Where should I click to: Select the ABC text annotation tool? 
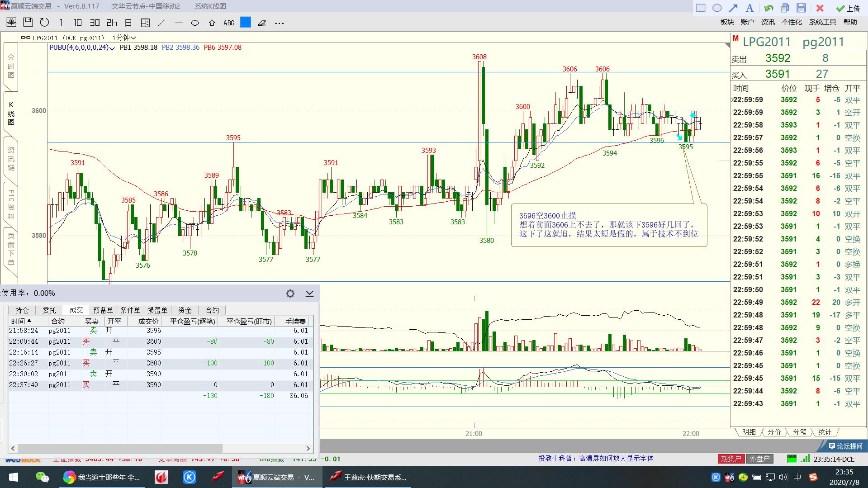tap(229, 22)
